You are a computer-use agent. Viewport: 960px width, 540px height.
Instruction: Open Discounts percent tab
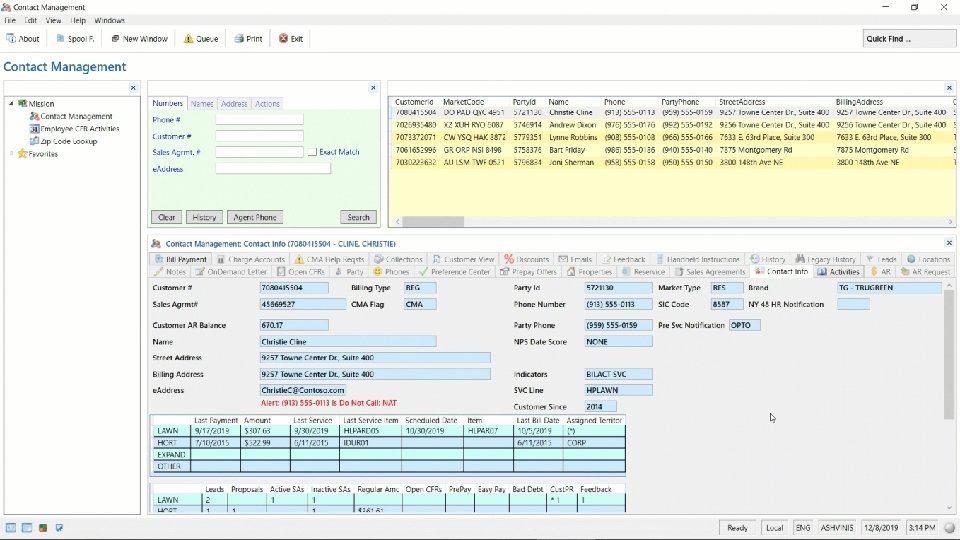527,259
